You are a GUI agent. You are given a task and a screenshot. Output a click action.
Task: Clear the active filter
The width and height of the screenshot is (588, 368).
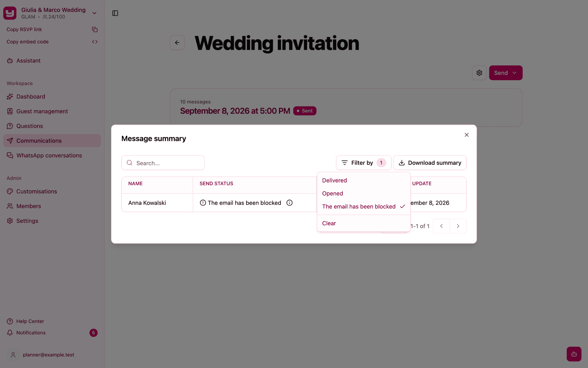(364, 223)
